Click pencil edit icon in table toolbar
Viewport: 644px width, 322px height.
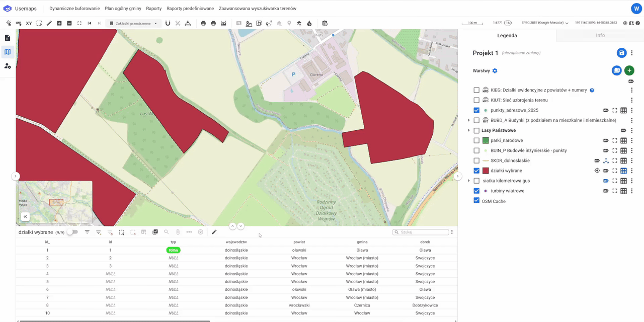[214, 232]
